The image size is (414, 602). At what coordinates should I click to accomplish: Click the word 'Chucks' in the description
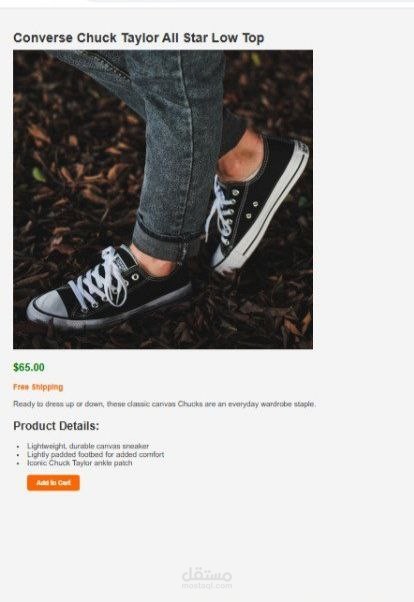(190, 404)
